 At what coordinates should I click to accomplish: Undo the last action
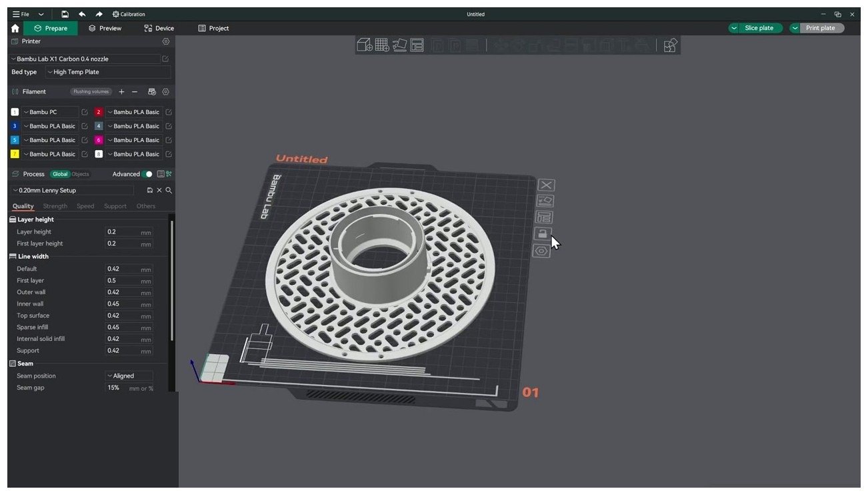[82, 14]
